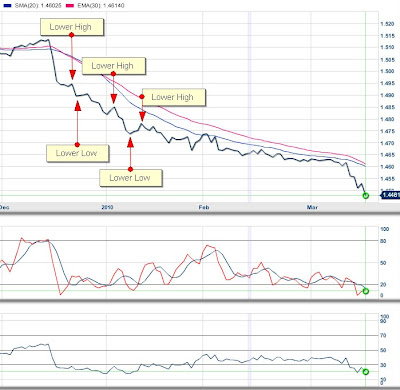Click the 1.480 price axis label

tap(387, 119)
